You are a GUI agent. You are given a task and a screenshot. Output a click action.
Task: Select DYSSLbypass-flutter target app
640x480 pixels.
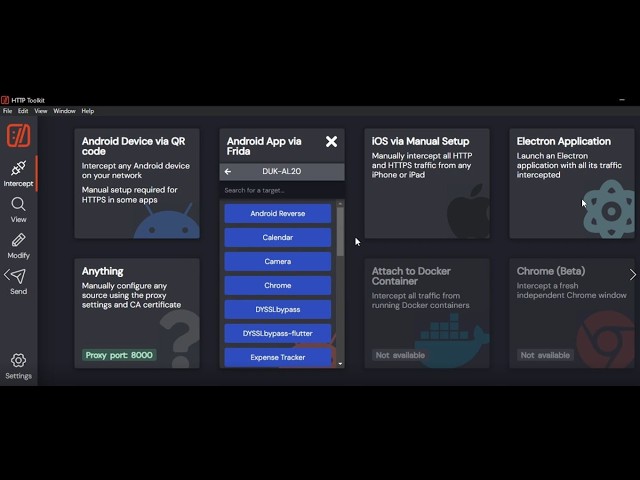278,333
